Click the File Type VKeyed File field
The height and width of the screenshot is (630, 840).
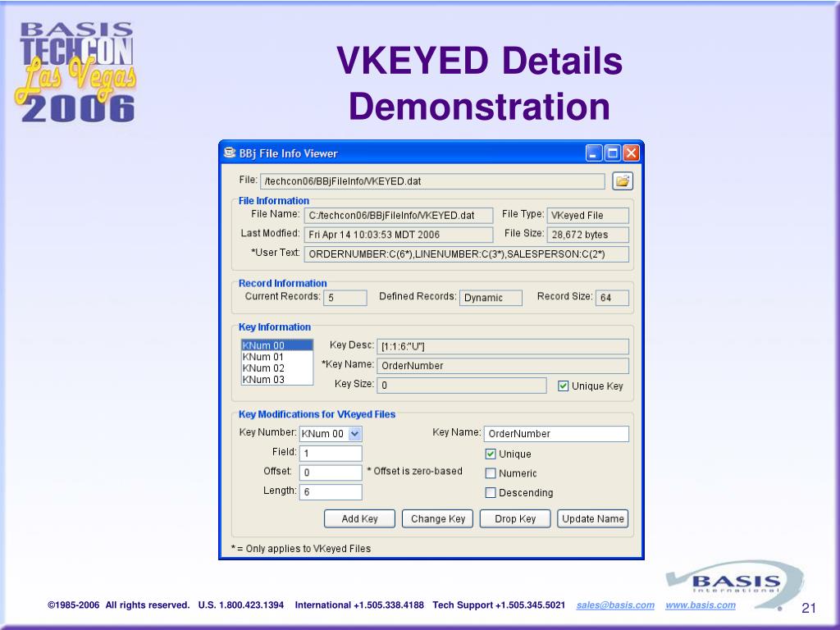click(x=587, y=216)
